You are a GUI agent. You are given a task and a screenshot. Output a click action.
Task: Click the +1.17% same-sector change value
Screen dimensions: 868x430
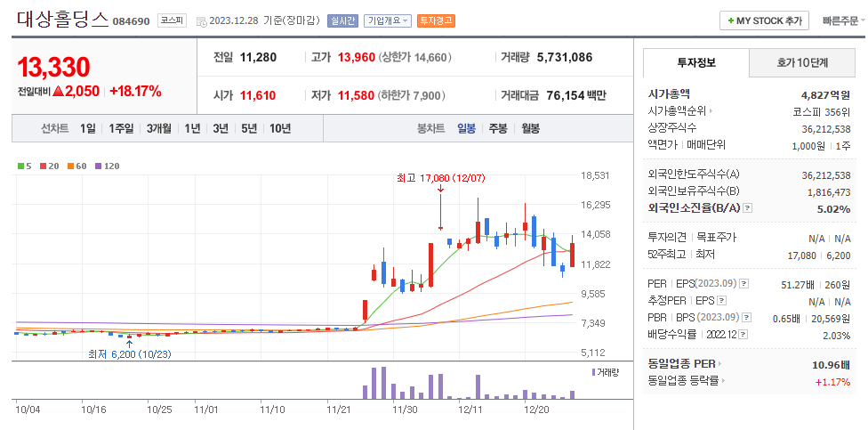[832, 382]
